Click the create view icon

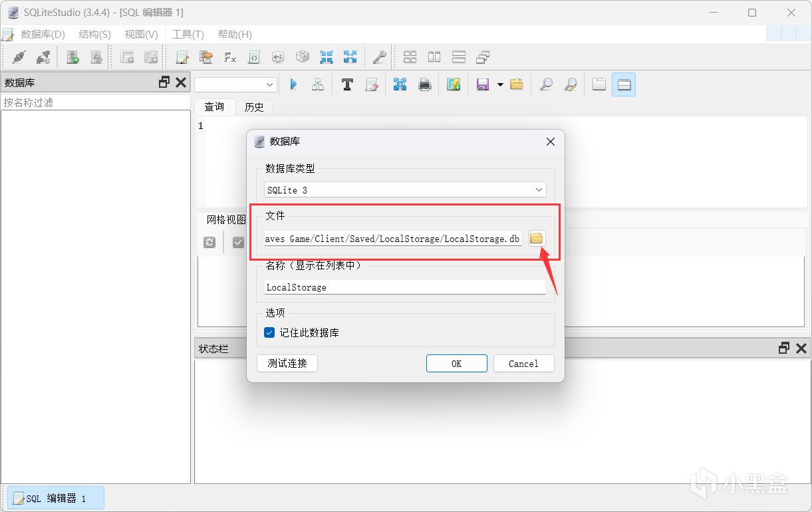point(151,58)
